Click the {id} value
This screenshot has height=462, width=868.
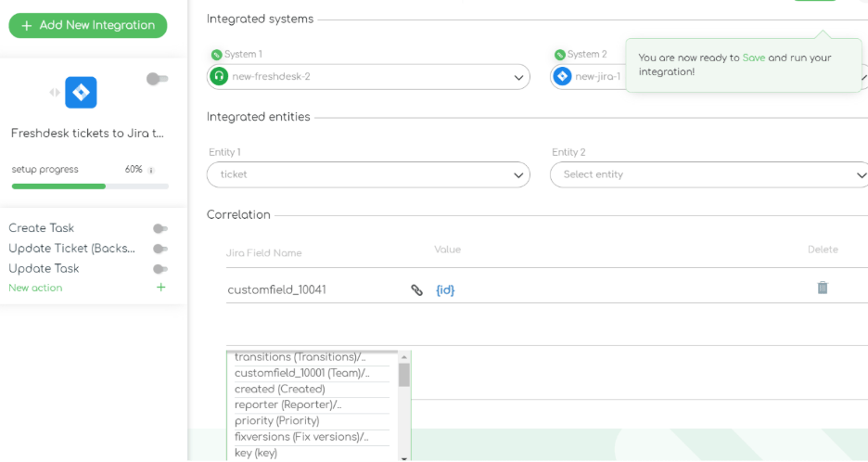[445, 289]
